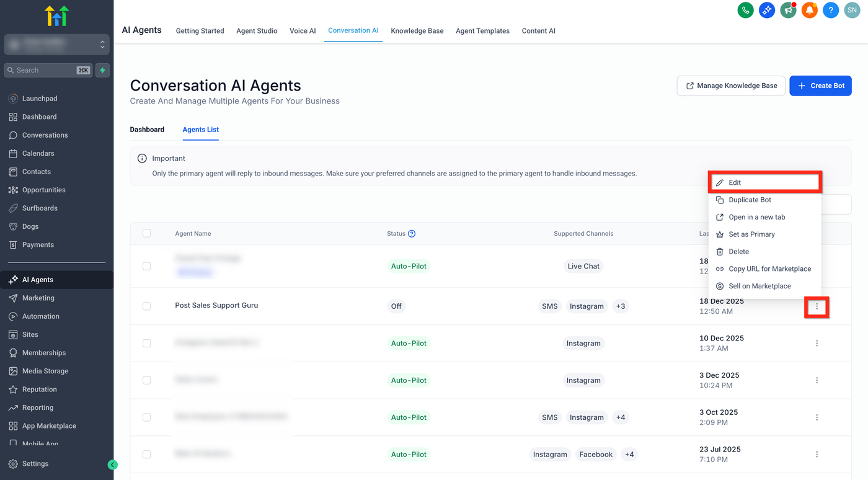
Task: Click the Status column info icon
Action: [412, 234]
